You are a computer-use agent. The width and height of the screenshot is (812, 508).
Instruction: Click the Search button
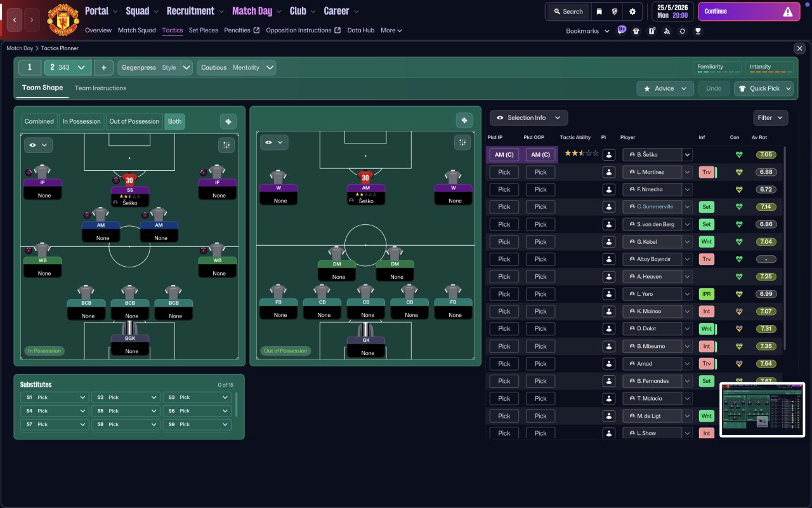pos(568,11)
